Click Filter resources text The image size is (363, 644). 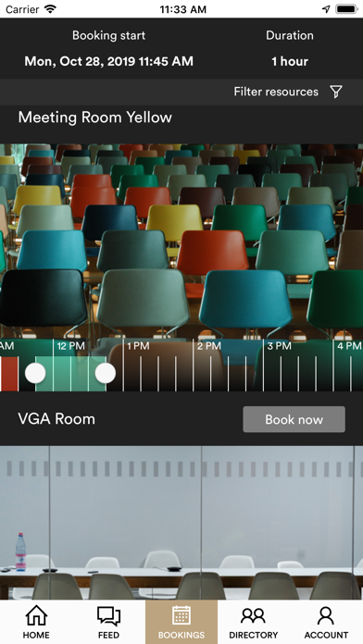tap(276, 92)
